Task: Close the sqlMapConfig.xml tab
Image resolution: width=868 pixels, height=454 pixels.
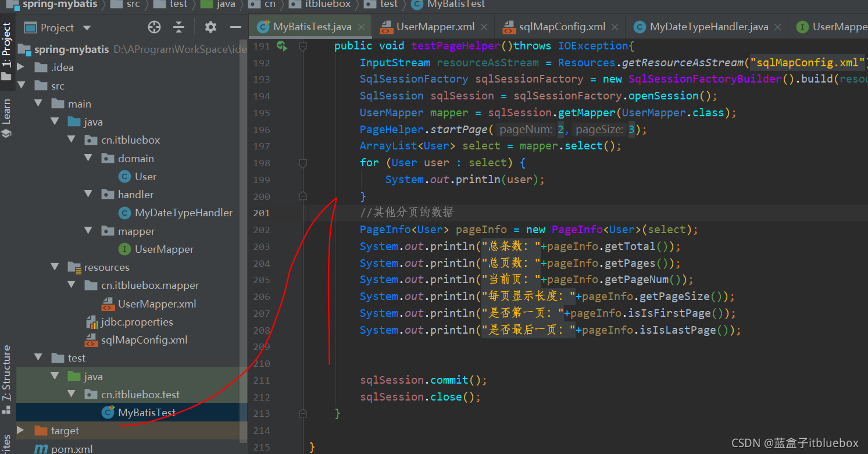Action: [616, 27]
